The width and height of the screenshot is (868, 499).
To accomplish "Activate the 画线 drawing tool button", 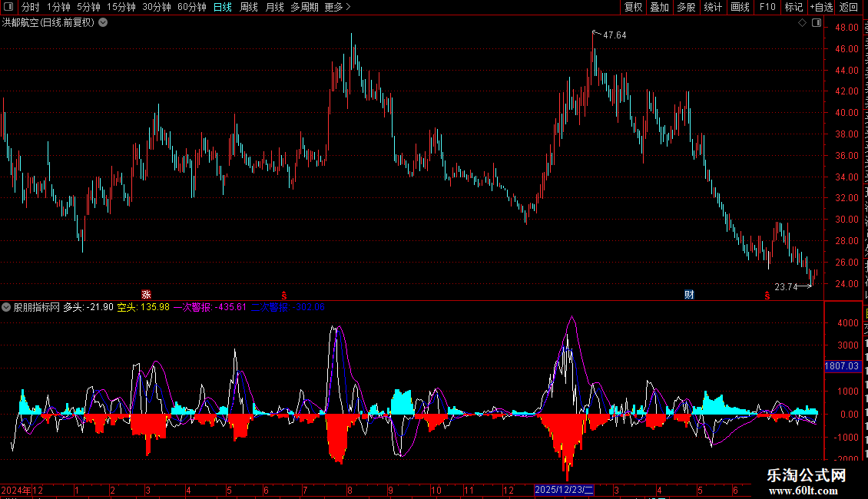I will (740, 7).
